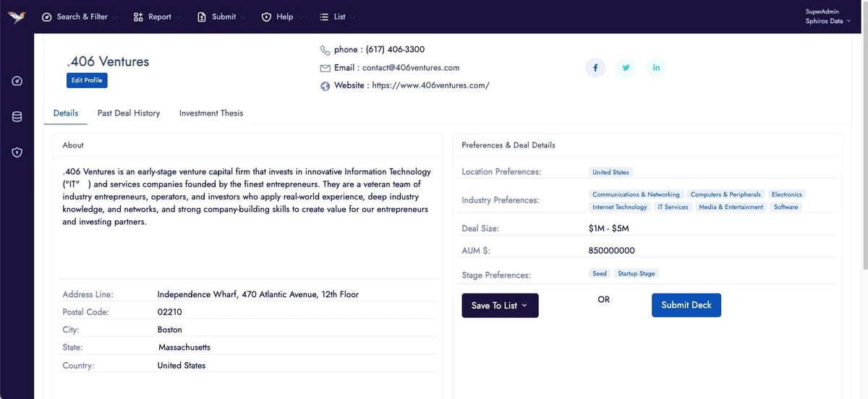868x399 pixels.
Task: Click the Help shield icon
Action: coord(266,17)
